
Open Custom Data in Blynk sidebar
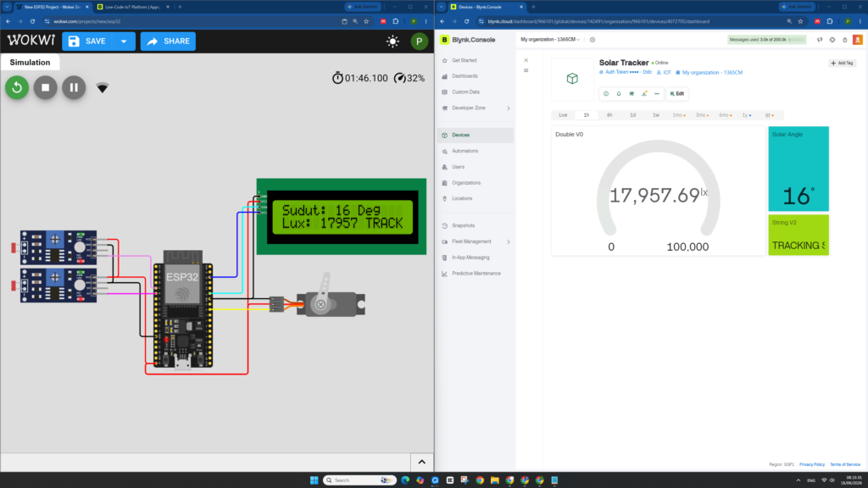tap(476, 91)
